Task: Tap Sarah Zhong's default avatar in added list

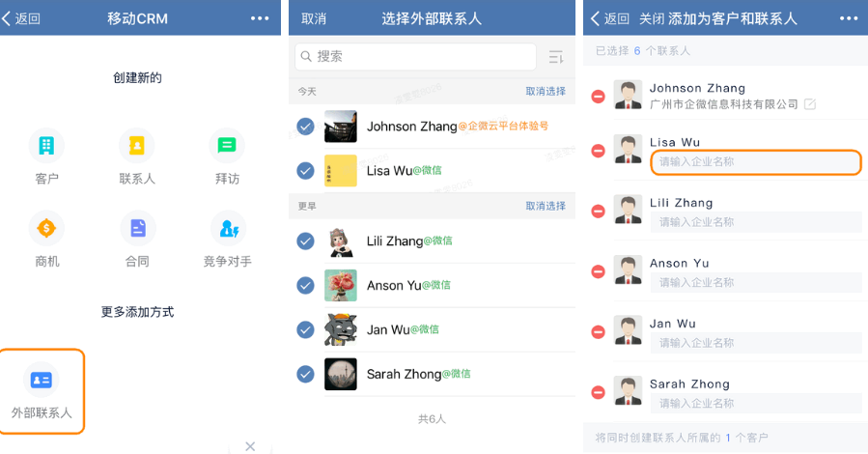Action: point(628,391)
